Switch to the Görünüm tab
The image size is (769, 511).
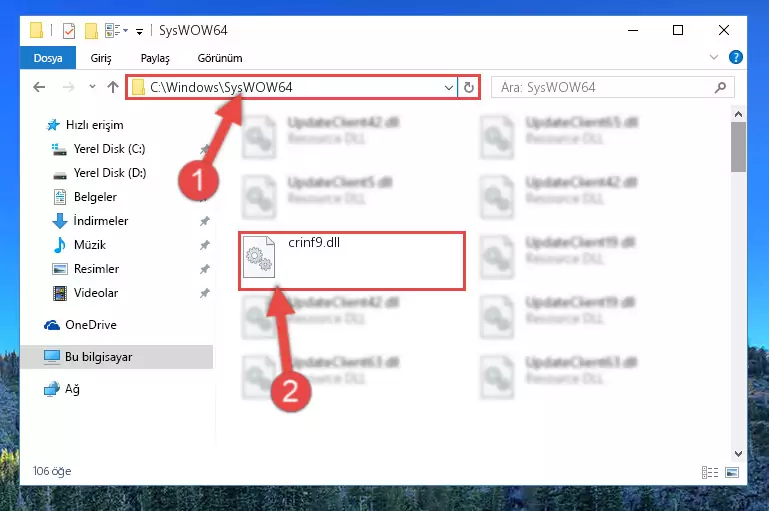[220, 58]
